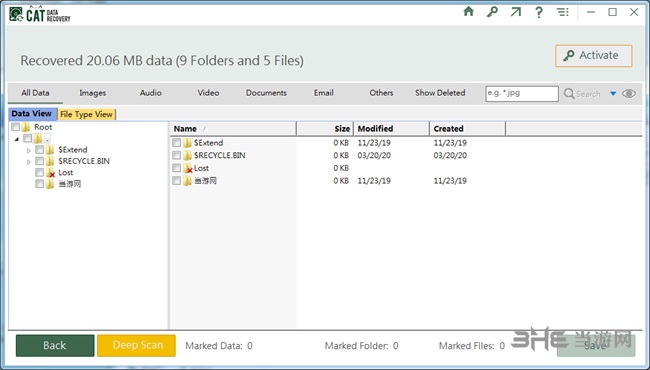
Task: Select Lost folder in the tree
Action: 65,172
